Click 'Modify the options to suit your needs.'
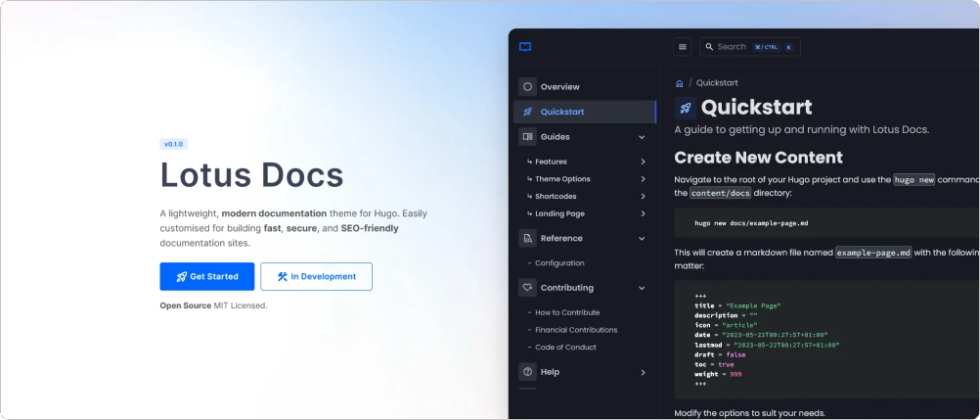This screenshot has height=420, width=980. point(750,413)
